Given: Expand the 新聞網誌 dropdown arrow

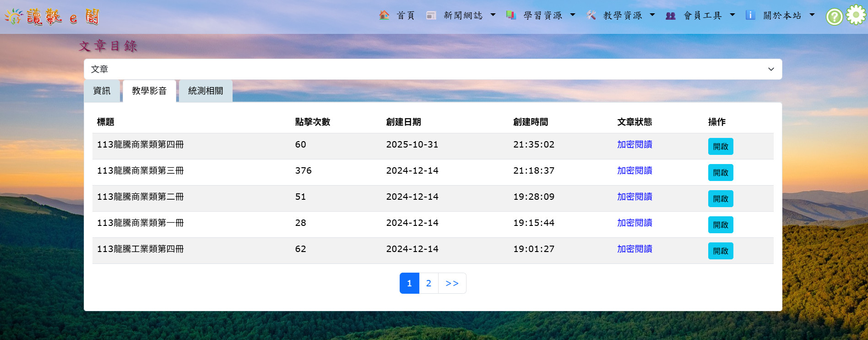Looking at the screenshot, I should (493, 15).
